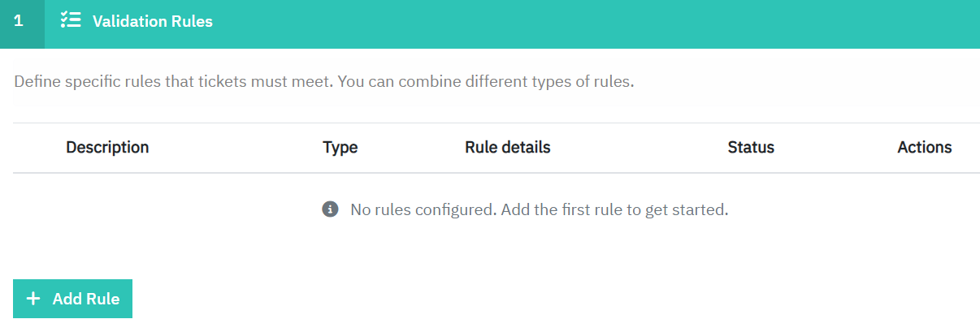The width and height of the screenshot is (980, 332).
Task: Click the checklist icon beside Validation Rules
Action: pyautogui.click(x=71, y=21)
